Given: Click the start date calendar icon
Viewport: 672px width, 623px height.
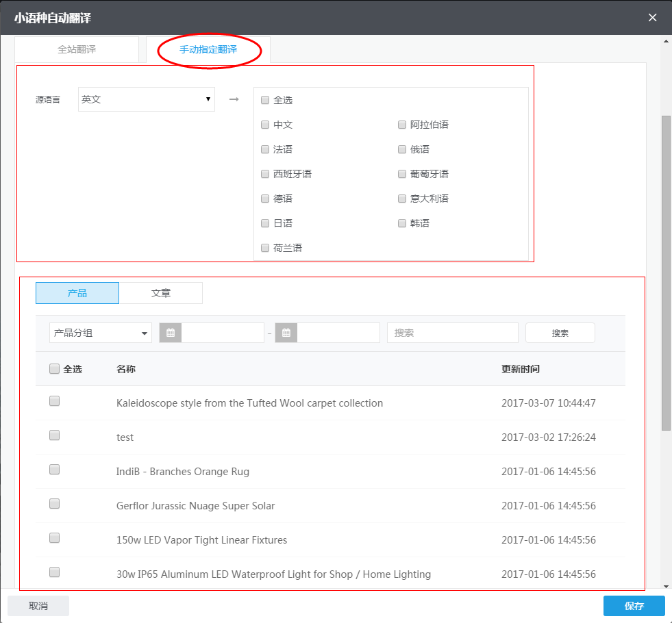Looking at the screenshot, I should tap(170, 333).
